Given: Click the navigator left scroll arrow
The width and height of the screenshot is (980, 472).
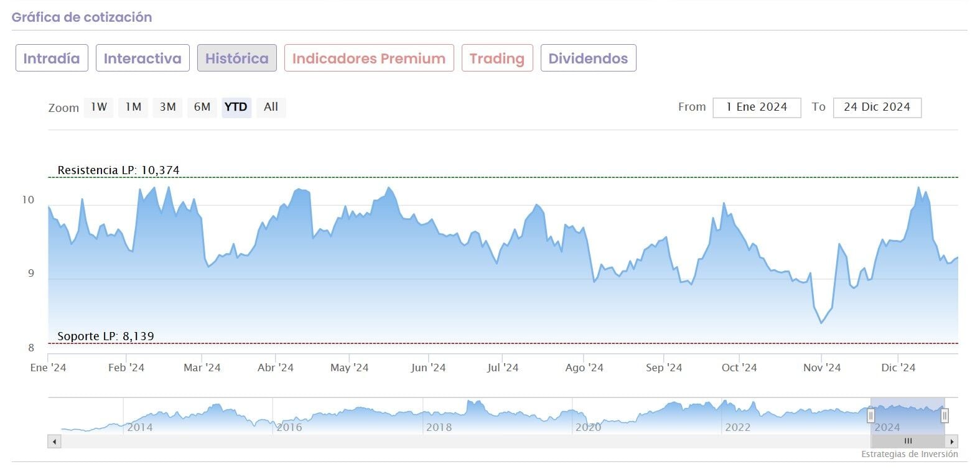Looking at the screenshot, I should (55, 442).
